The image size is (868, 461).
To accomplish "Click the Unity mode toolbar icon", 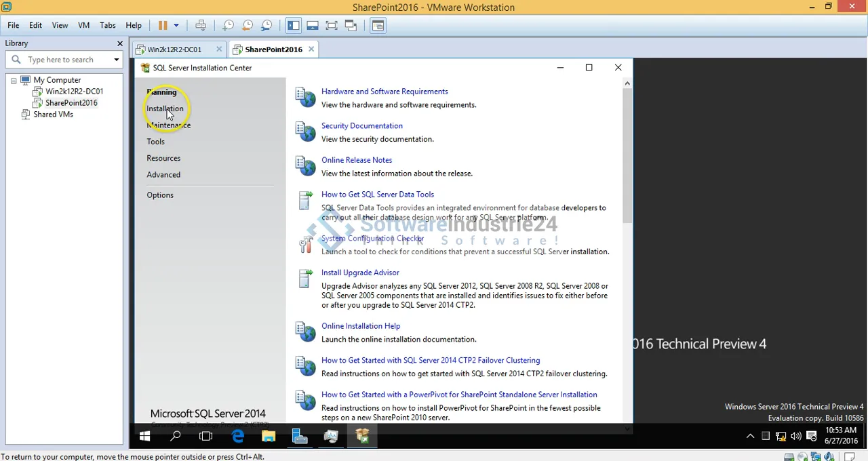I will tap(351, 26).
